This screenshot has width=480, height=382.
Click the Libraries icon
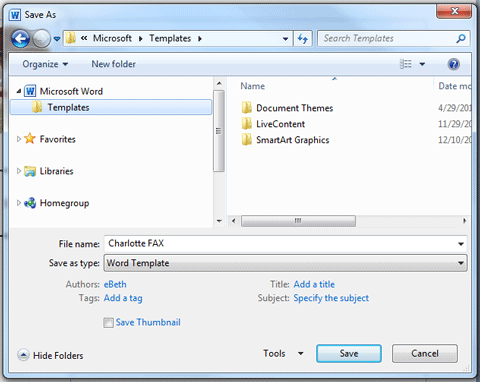30,171
